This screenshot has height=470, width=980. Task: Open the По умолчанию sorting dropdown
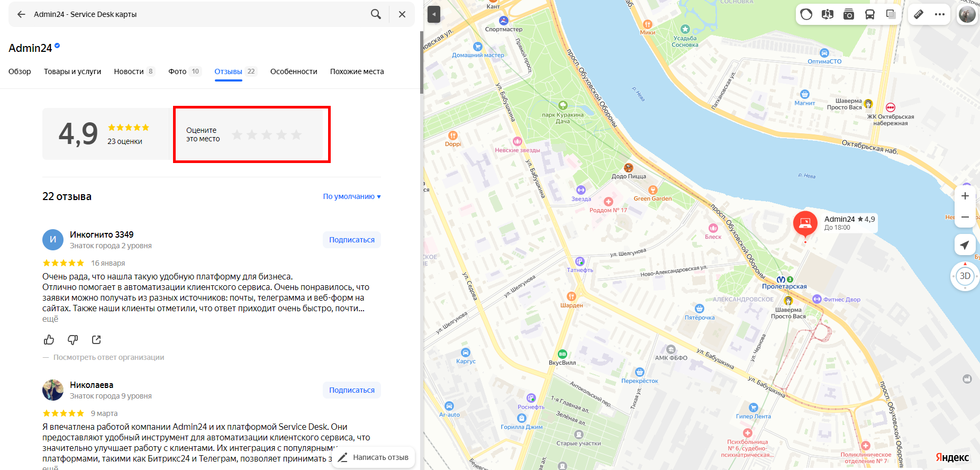pyautogui.click(x=352, y=196)
